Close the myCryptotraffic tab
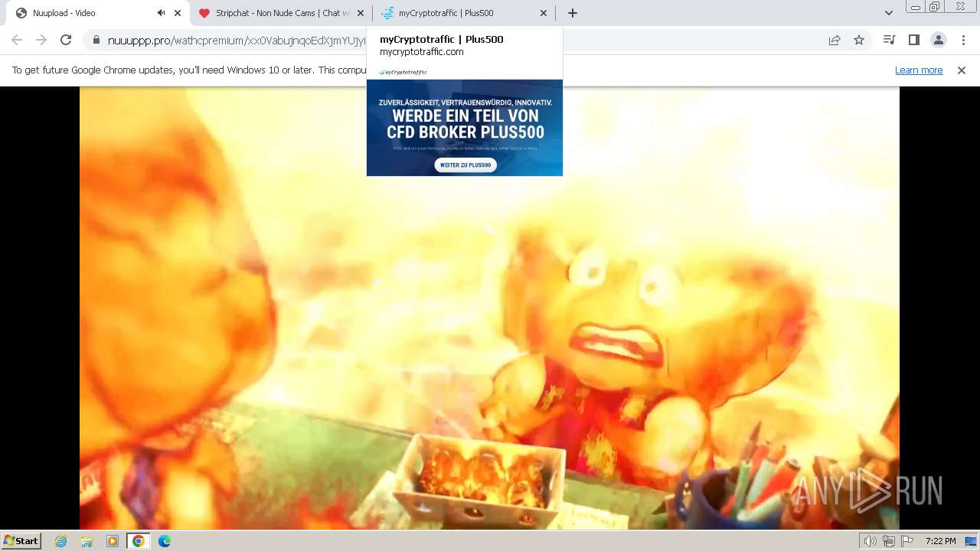The height and width of the screenshot is (551, 980). [544, 13]
